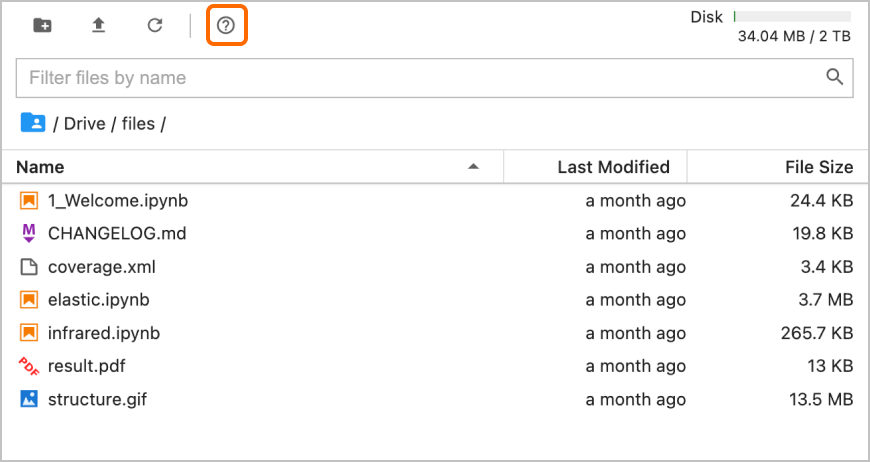
Task: Go to Drive in breadcrumb path
Action: [x=84, y=123]
